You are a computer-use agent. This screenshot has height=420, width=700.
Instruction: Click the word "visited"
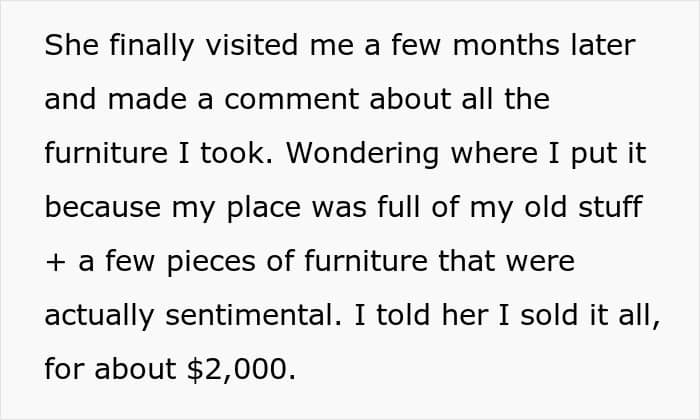pyautogui.click(x=251, y=45)
